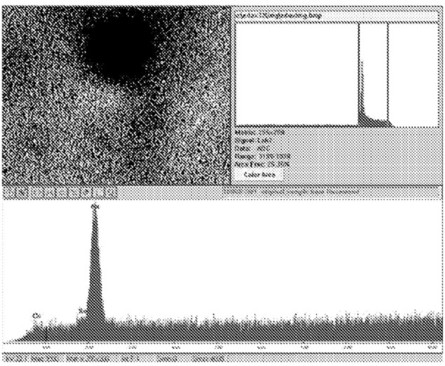Click the sixth icon in the image toolbar
Screen dimensions: 445x366
point(74,192)
